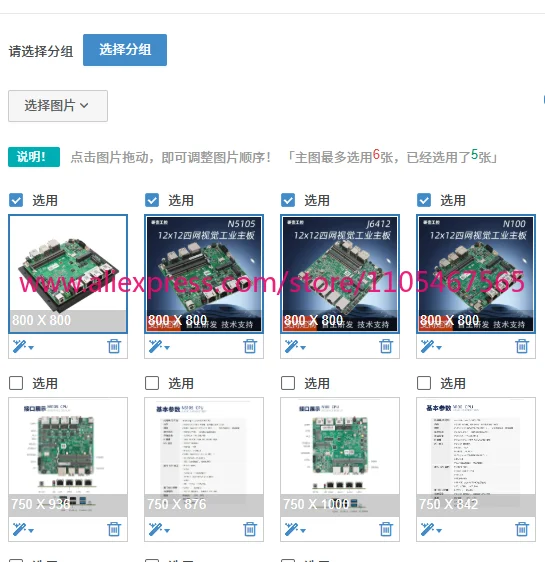Select the 750 X 1000 interface diagram thumbnail
545x562 pixels.
click(x=340, y=457)
